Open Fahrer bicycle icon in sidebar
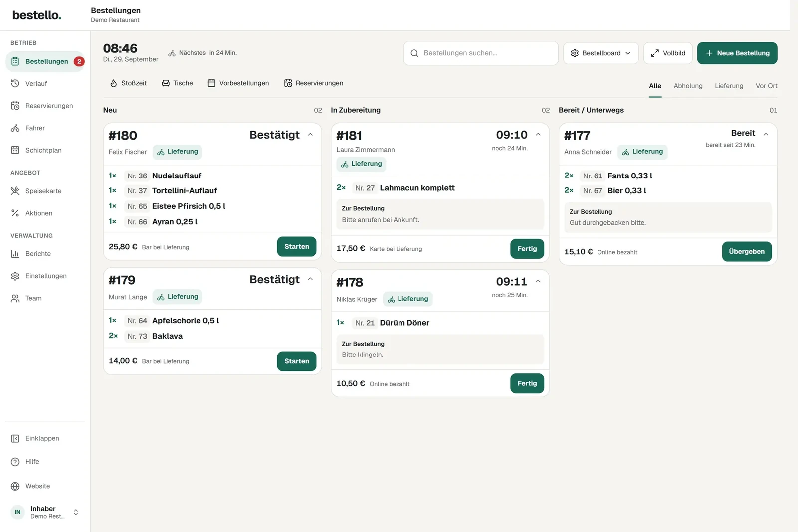 point(15,128)
